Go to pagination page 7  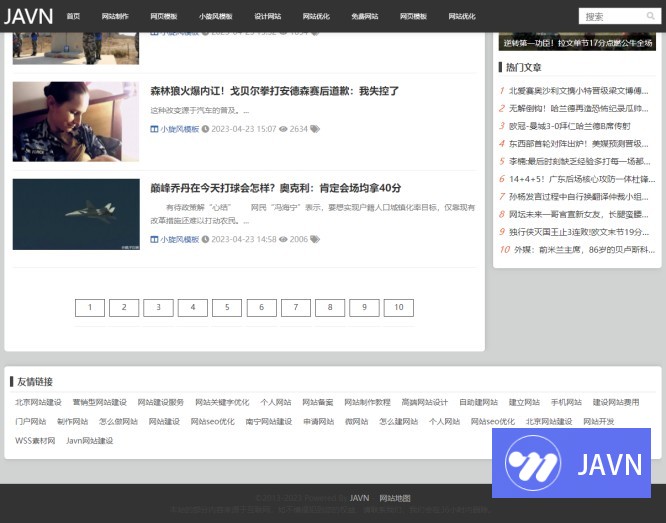(x=296, y=308)
